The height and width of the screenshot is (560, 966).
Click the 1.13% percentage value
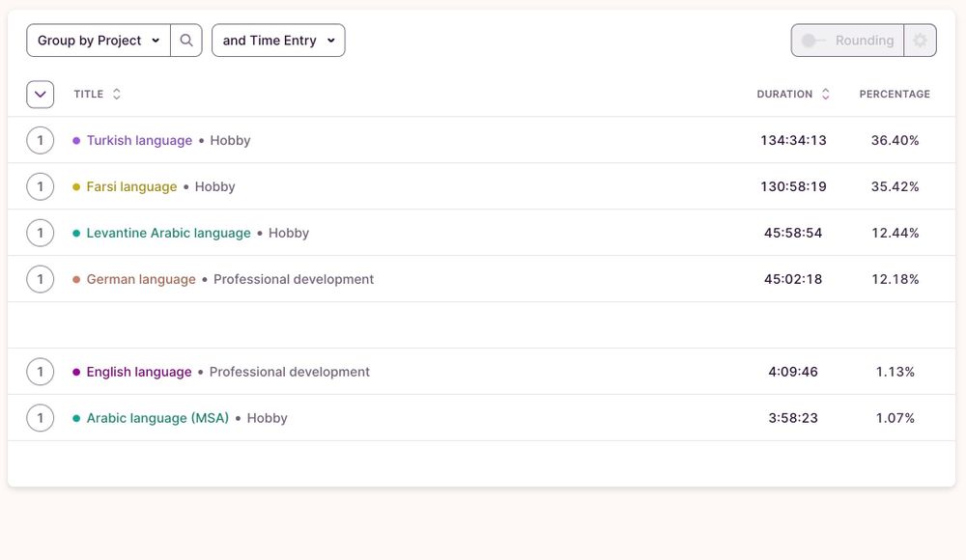(x=895, y=372)
